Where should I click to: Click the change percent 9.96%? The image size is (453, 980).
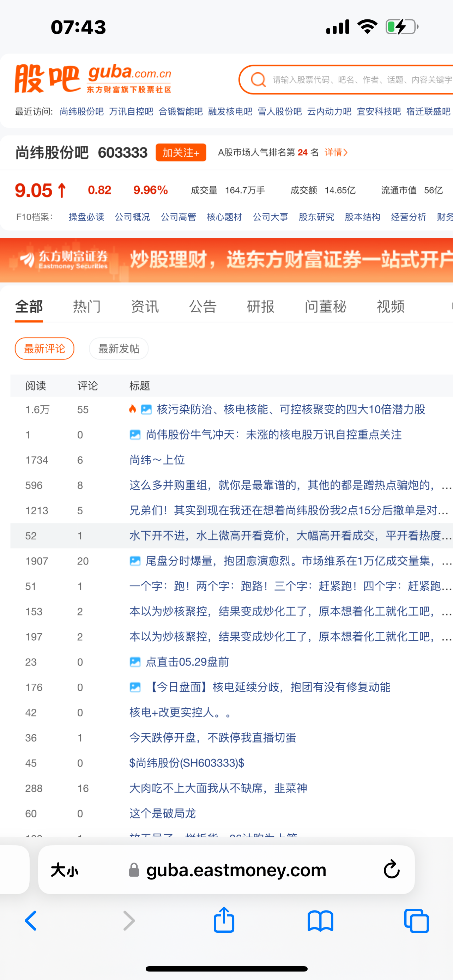(x=151, y=190)
